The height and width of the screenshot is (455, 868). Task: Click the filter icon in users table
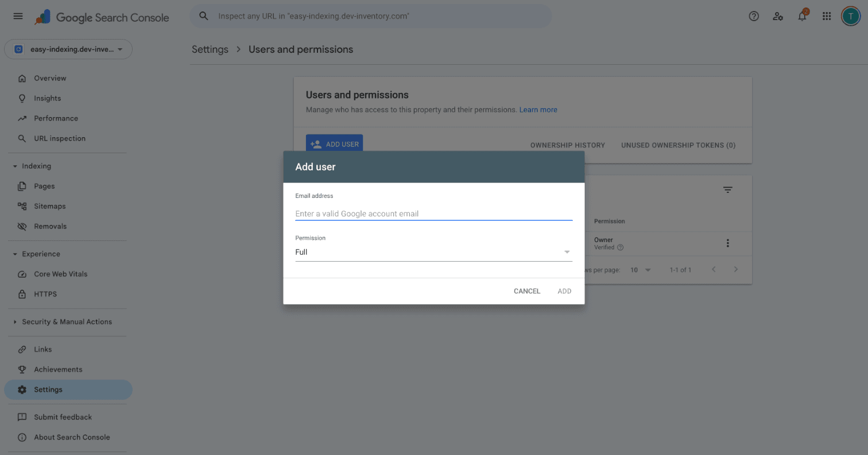(x=727, y=190)
